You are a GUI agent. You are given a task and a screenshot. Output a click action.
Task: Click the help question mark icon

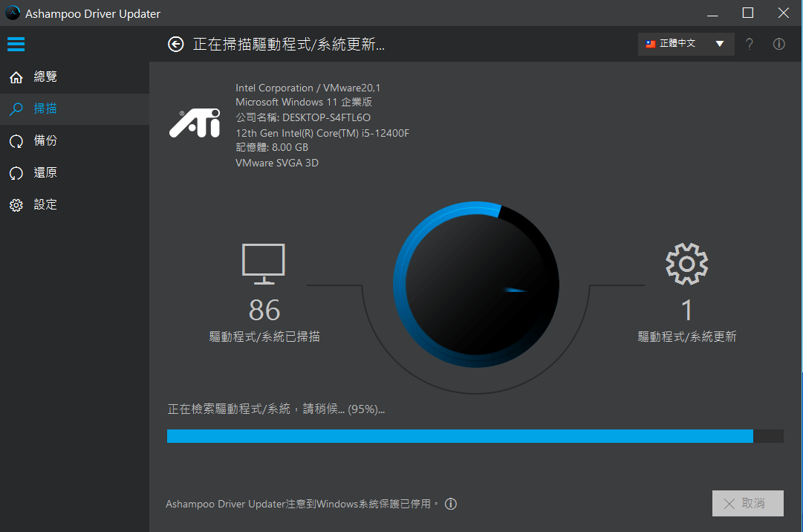tap(750, 44)
